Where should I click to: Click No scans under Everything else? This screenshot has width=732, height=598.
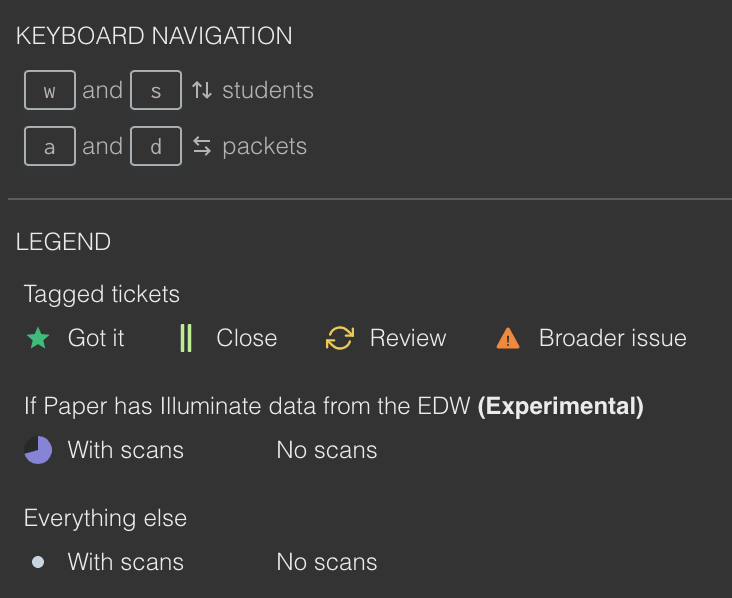pos(327,562)
